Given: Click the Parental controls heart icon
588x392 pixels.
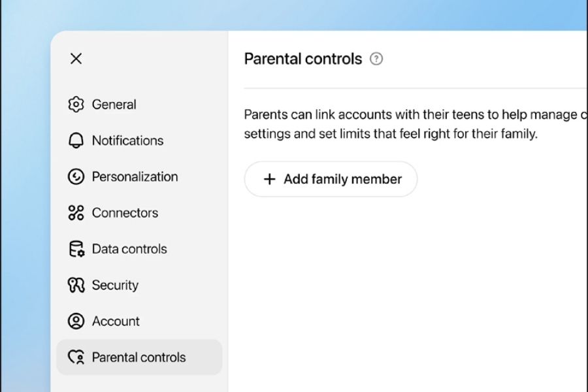Looking at the screenshot, I should [x=76, y=357].
